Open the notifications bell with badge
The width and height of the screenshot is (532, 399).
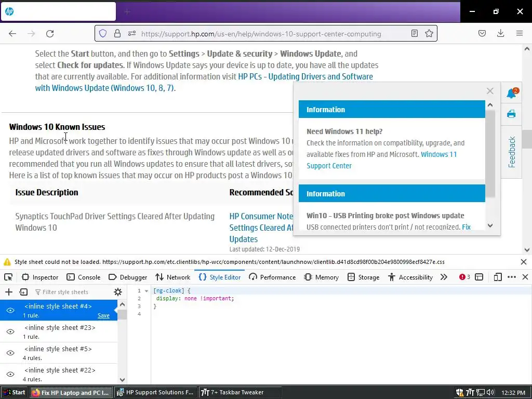coord(511,92)
